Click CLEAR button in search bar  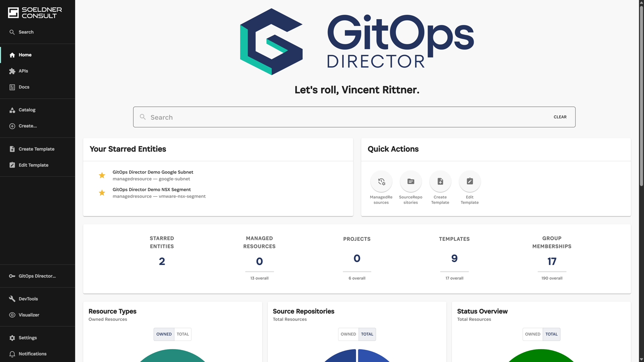(560, 117)
